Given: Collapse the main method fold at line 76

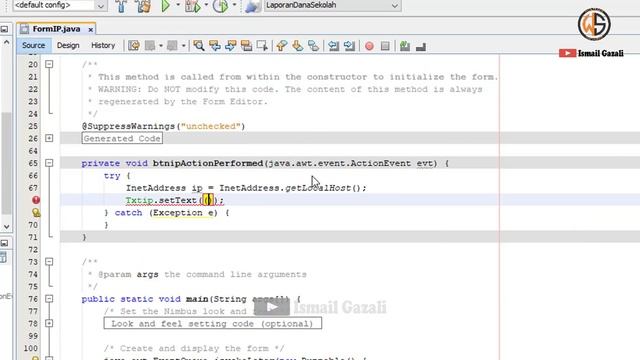Looking at the screenshot, I should (49, 299).
